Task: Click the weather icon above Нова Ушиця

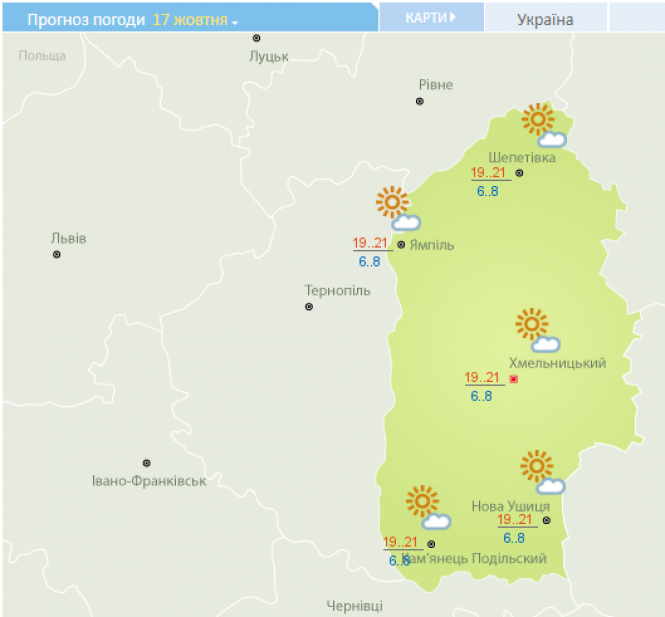Action: pos(541,472)
